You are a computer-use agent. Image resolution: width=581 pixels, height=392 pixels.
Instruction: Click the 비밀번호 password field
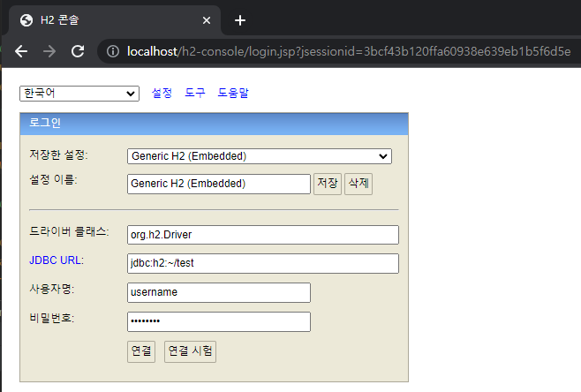[219, 321]
